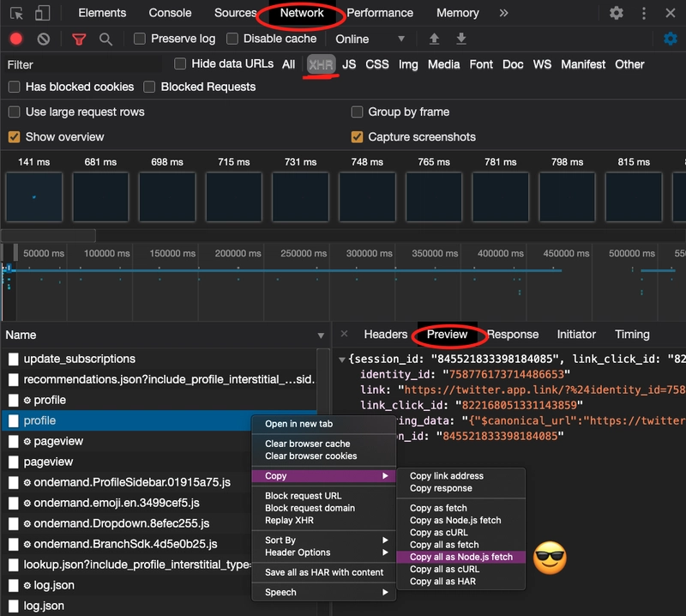Click the filmstrip horizontal scrollbar

click(49, 236)
